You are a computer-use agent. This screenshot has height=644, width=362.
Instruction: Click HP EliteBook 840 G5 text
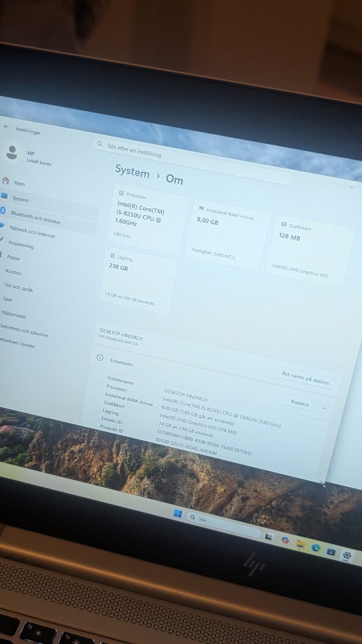click(x=118, y=340)
